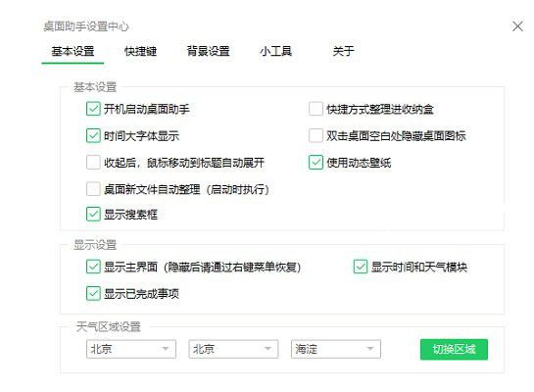
Task: Toggle the 显示搜索框 checkbox
Action: (93, 215)
